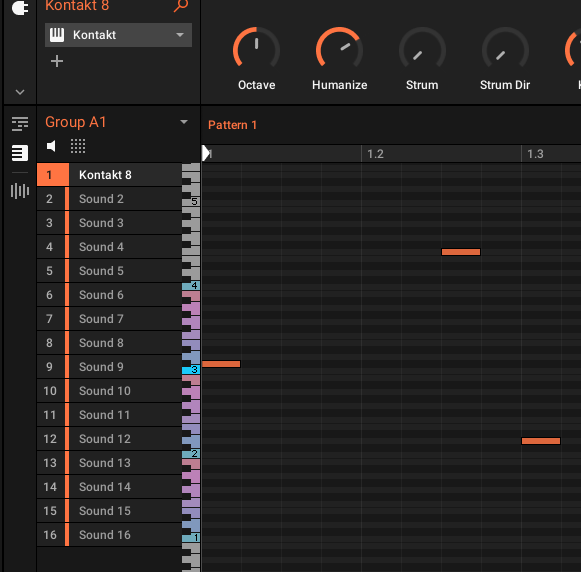Select the note after beat 1.2

[x=461, y=252]
